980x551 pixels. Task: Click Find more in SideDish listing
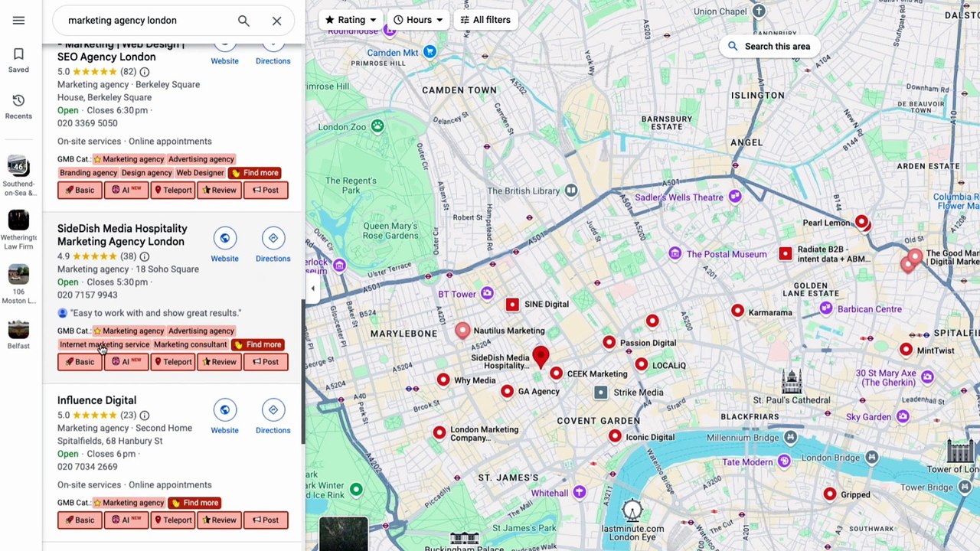[x=258, y=345]
